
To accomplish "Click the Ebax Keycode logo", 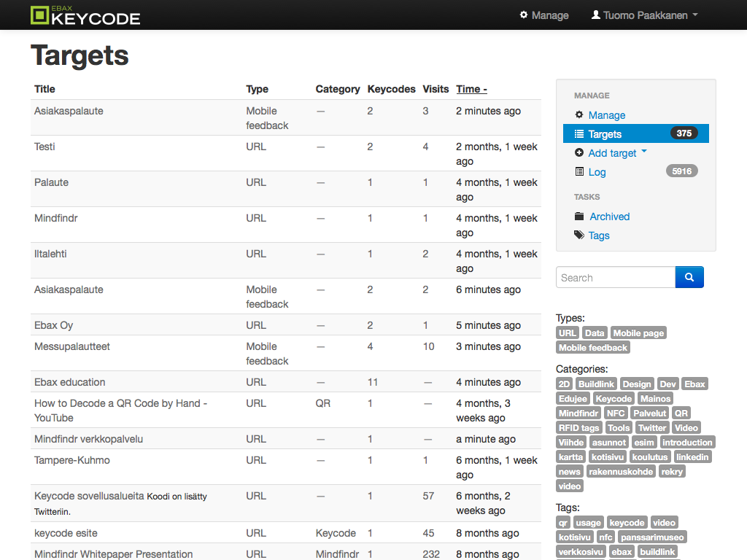I will pyautogui.click(x=85, y=15).
